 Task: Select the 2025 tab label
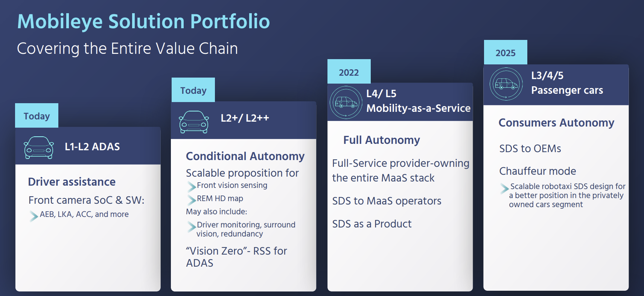point(505,52)
